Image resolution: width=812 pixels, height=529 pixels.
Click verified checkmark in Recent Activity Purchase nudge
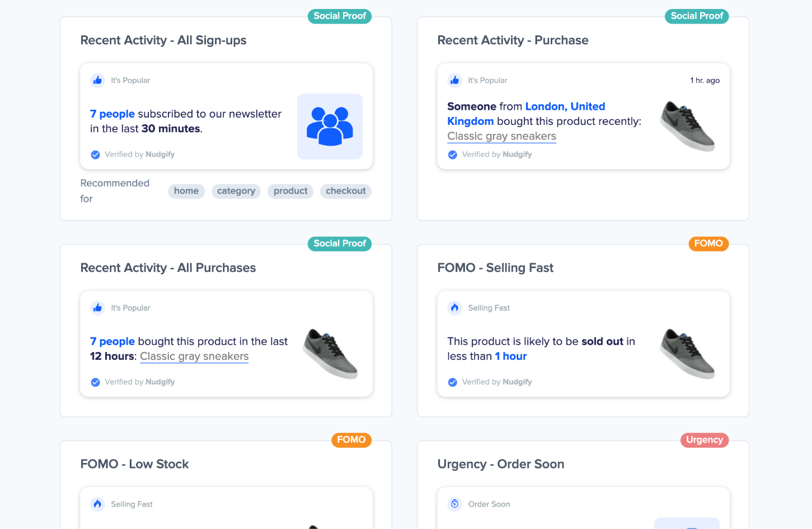453,155
